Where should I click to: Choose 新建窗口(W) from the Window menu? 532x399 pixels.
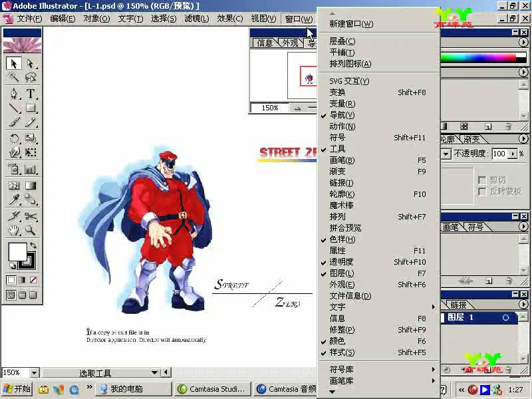pyautogui.click(x=379, y=24)
